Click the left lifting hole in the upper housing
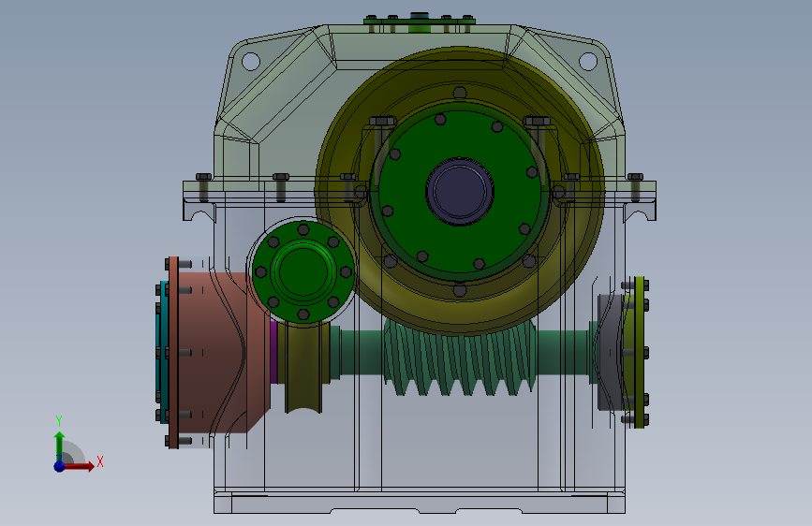The image size is (812, 526). coord(251,62)
